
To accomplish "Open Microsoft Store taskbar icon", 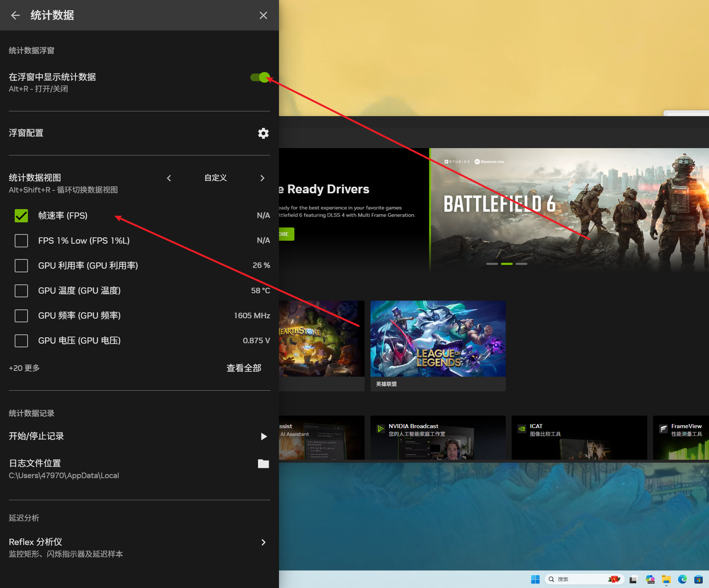I will pos(698,580).
